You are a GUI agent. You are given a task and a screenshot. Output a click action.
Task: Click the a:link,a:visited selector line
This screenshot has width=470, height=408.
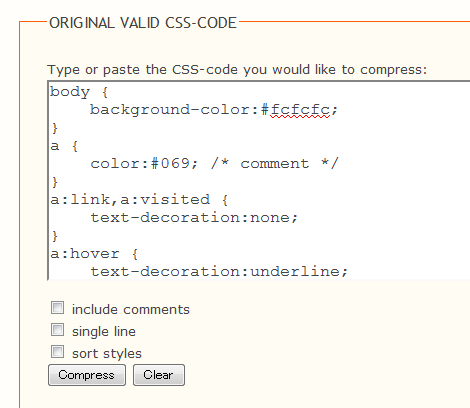coord(139,200)
